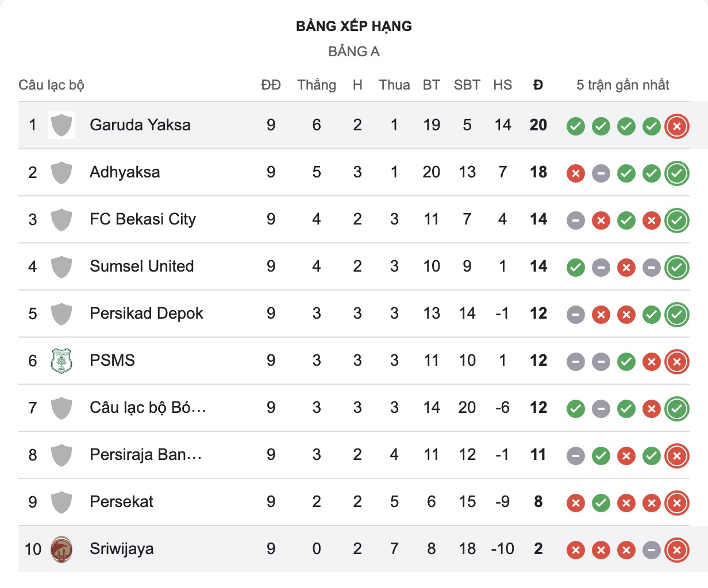The width and height of the screenshot is (708, 588).
Task: Click Persekat's shield logo
Action: (x=61, y=502)
